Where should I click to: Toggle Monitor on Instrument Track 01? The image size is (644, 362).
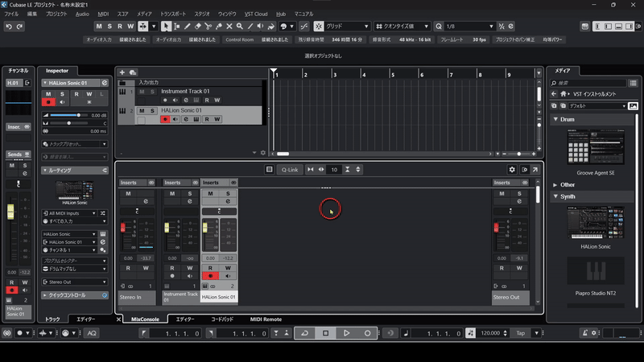pyautogui.click(x=175, y=100)
